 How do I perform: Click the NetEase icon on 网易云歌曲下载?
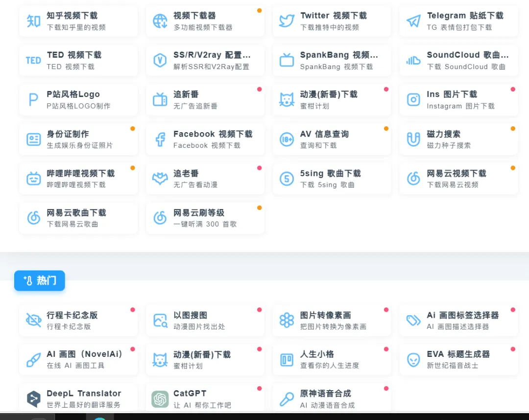coord(33,218)
